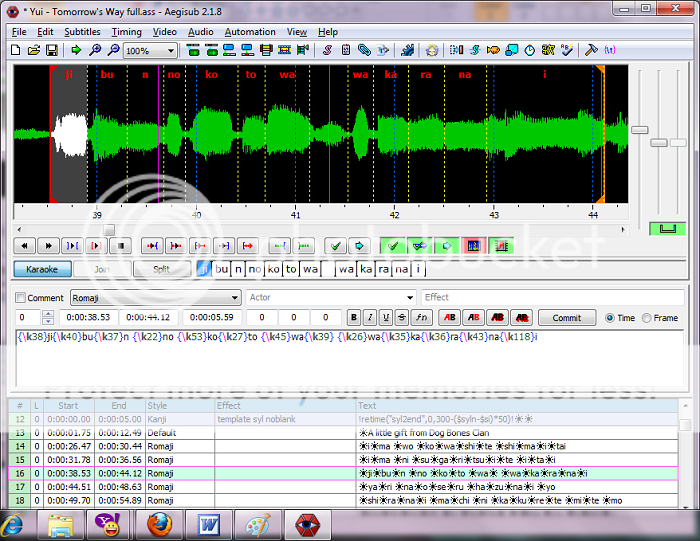
Task: Open the Romaji style dropdown
Action: pos(235,298)
